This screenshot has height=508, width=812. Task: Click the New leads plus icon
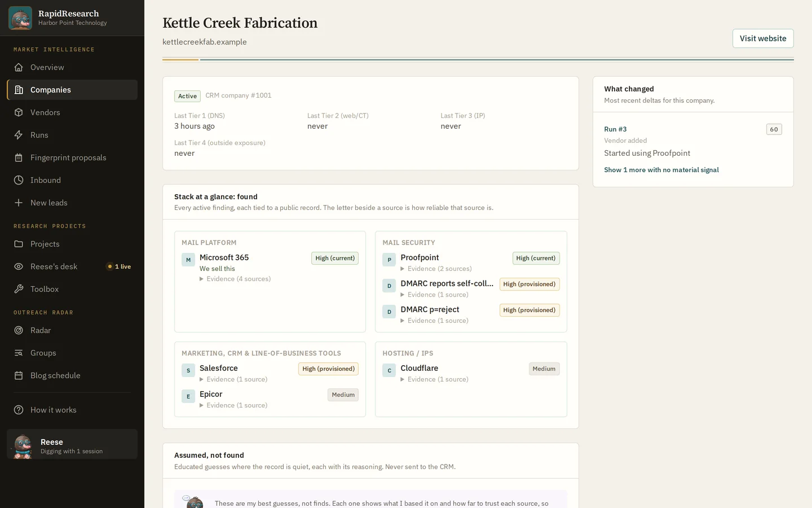pyautogui.click(x=19, y=203)
